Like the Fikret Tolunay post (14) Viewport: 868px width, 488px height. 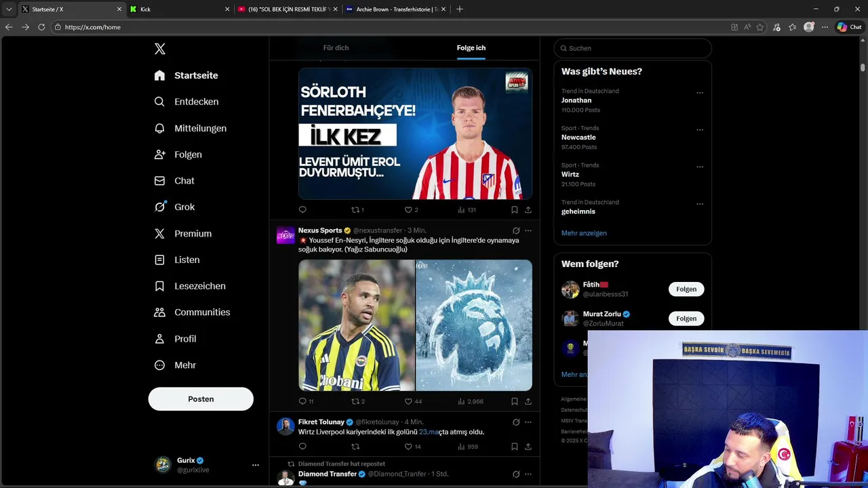413,447
